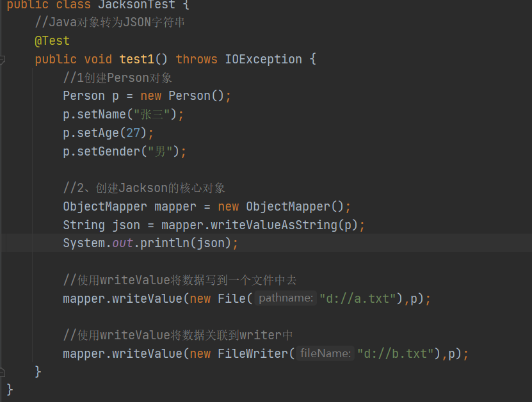
Task: Click writeValueAsString method call
Action: pos(273,225)
